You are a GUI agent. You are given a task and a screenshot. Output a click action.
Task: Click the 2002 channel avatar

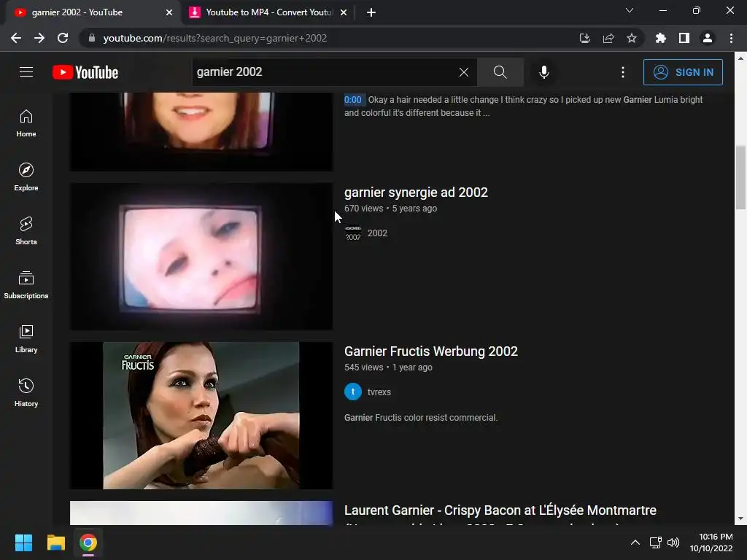pos(353,233)
